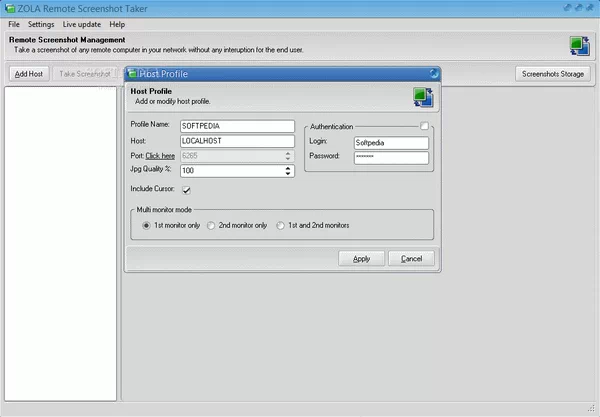Viewport: 600px width, 417px height.
Task: Maximize the ZOLA main window
Action: pyautogui.click(x=579, y=8)
